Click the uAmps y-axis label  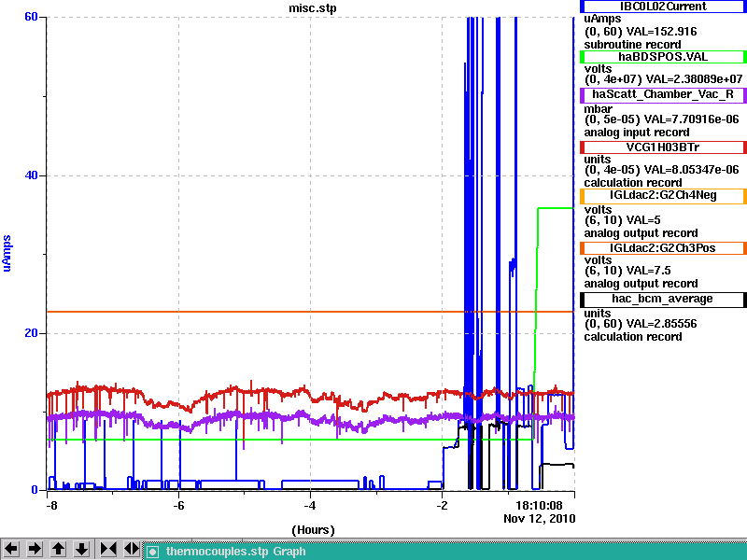pos(7,253)
